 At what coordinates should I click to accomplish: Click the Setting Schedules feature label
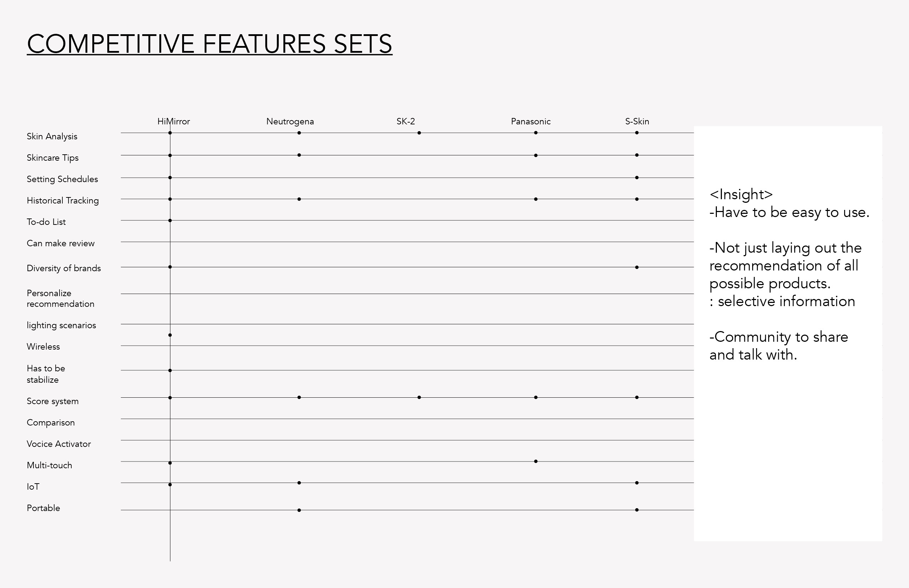tap(62, 180)
